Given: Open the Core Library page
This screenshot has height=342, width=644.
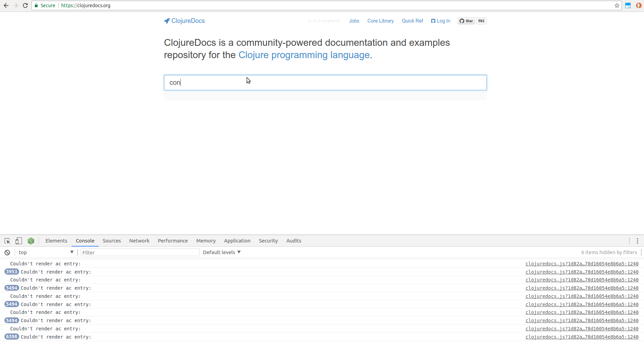Looking at the screenshot, I should click(x=380, y=21).
